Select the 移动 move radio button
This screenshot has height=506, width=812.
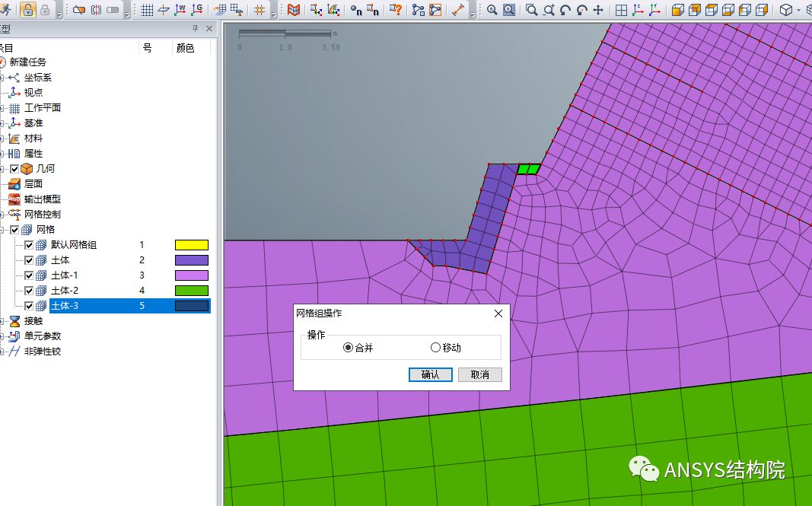point(435,348)
